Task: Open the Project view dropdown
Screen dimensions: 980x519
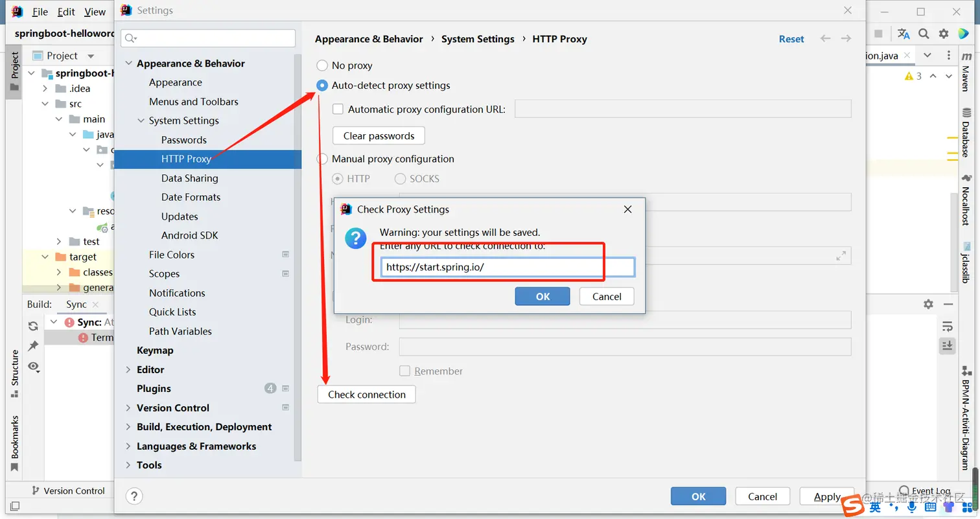Action: click(91, 56)
